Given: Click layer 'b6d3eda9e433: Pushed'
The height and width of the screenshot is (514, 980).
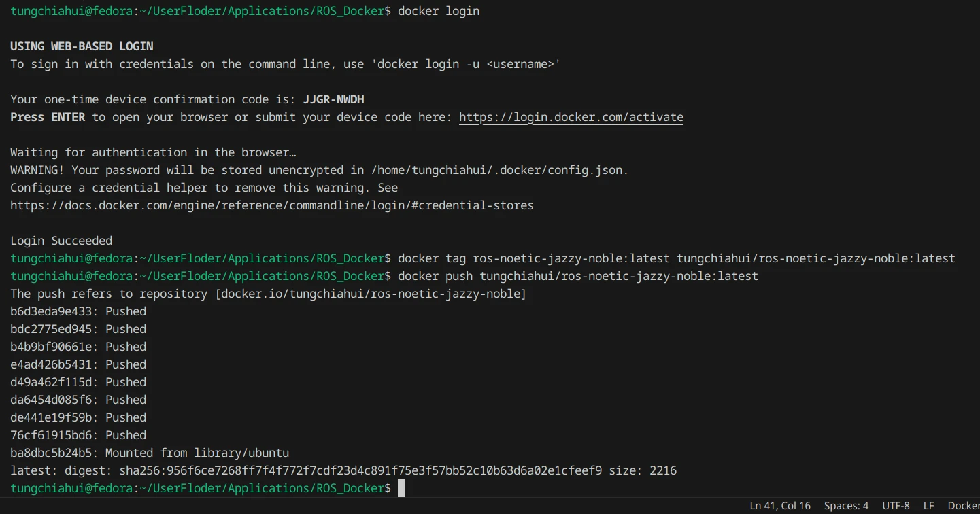Looking at the screenshot, I should [78, 311].
